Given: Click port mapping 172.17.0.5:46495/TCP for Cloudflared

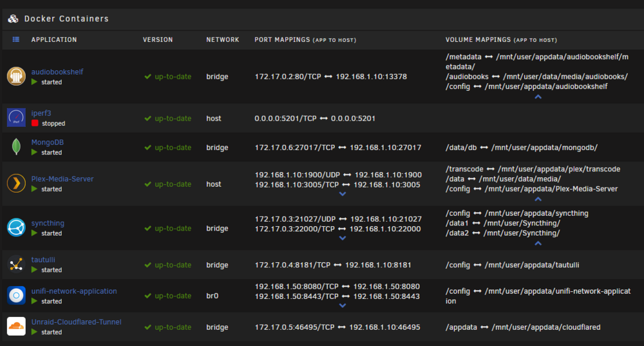Looking at the screenshot, I should click(337, 327).
